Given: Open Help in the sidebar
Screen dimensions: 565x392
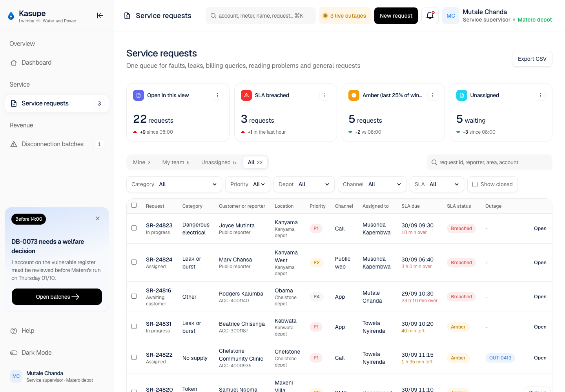Looking at the screenshot, I should point(57,331).
